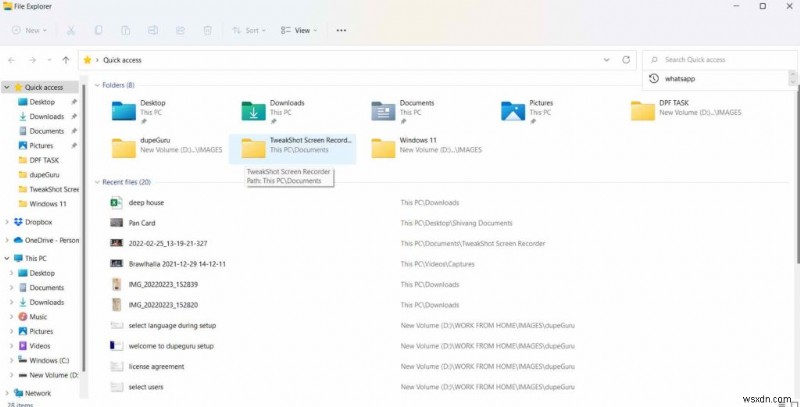Screen dimensions: 800x407
Task: Select sidebar Desktop pinned item
Action: [x=42, y=102]
